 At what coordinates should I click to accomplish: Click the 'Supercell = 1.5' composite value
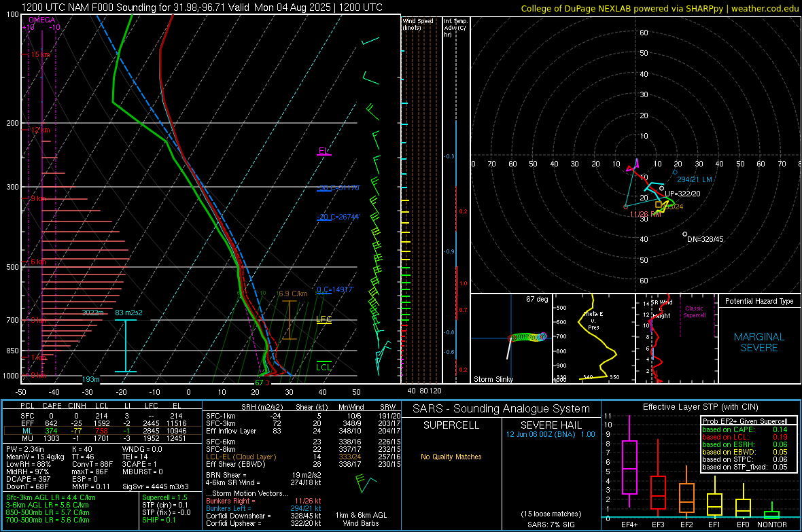click(x=164, y=497)
